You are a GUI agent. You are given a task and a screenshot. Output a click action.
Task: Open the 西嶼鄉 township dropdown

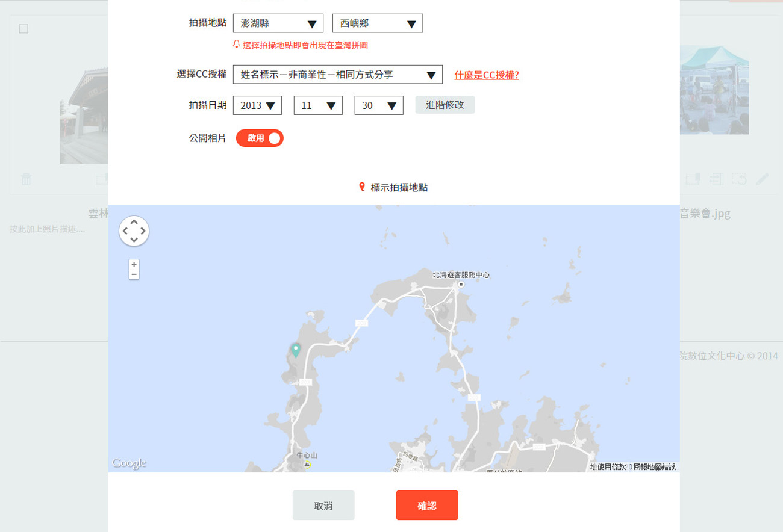click(x=377, y=23)
